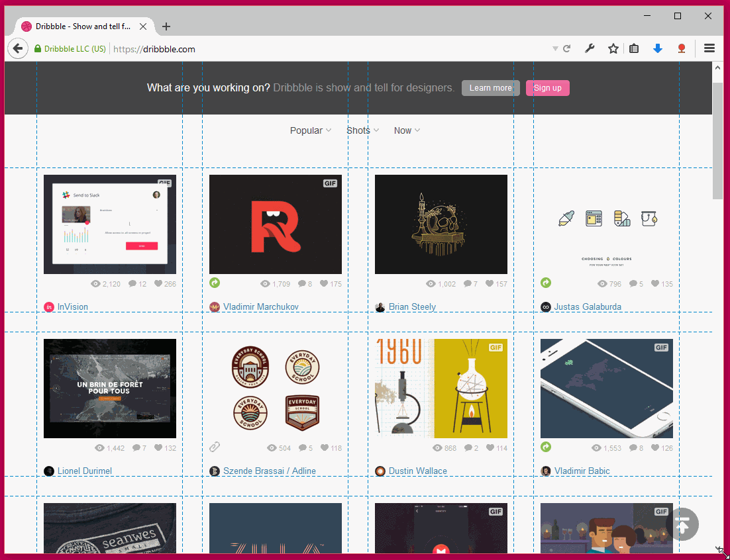Screen dimensions: 730x560
Task: Click green rebound icon under Vladimir Marchukov shot
Action: [x=215, y=283]
